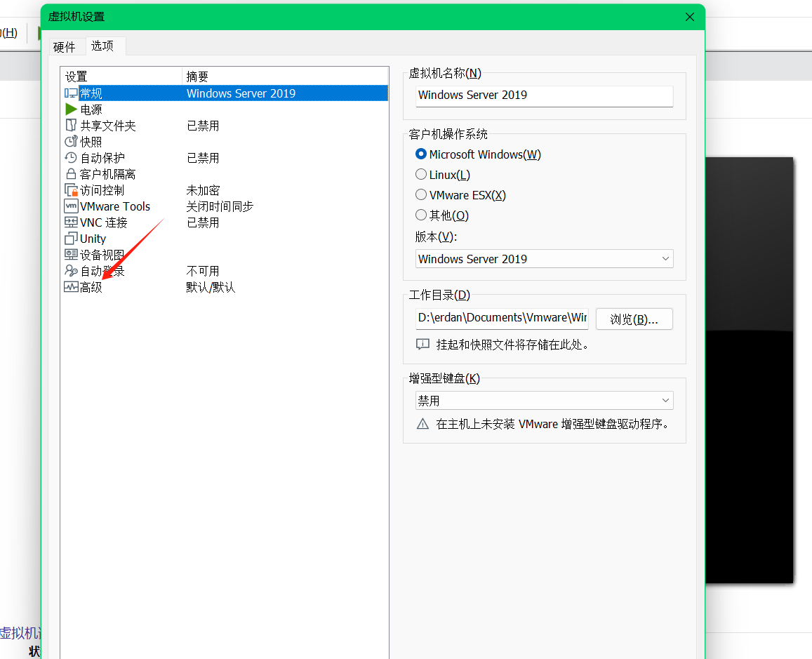The width and height of the screenshot is (812, 659).
Task: Click the 访问控制 access control icon
Action: click(x=71, y=190)
